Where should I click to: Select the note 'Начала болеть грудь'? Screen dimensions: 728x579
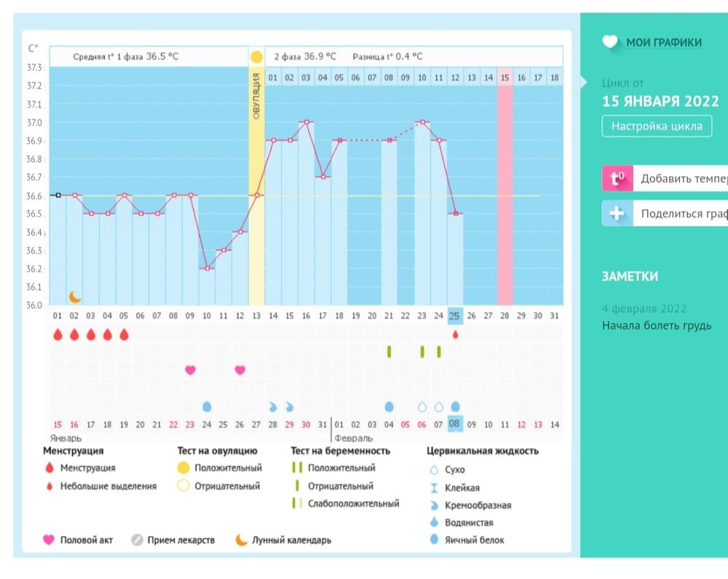(x=657, y=326)
